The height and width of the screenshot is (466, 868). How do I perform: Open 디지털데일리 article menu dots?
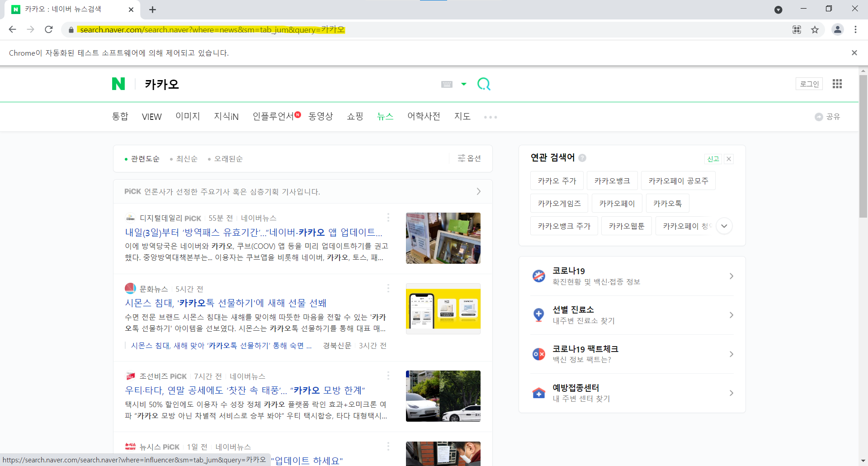388,218
